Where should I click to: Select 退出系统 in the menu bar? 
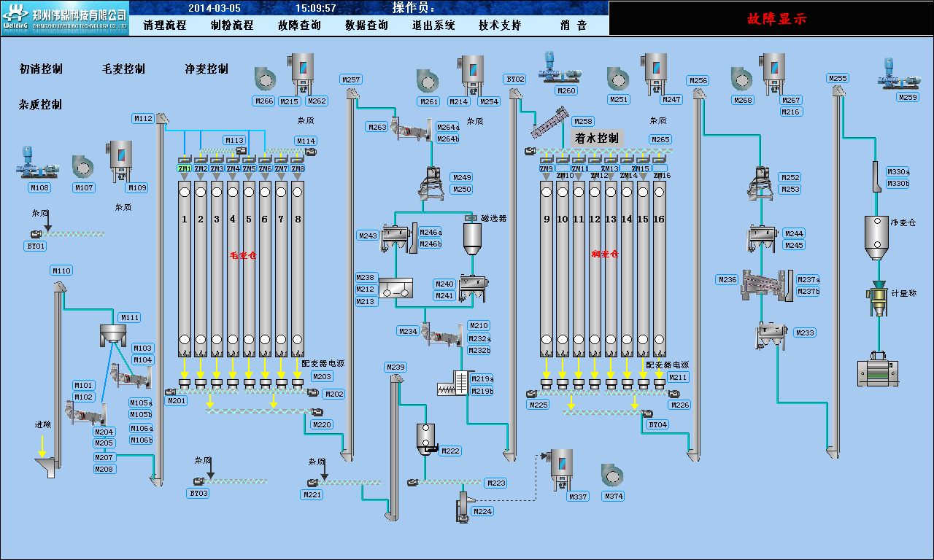433,26
